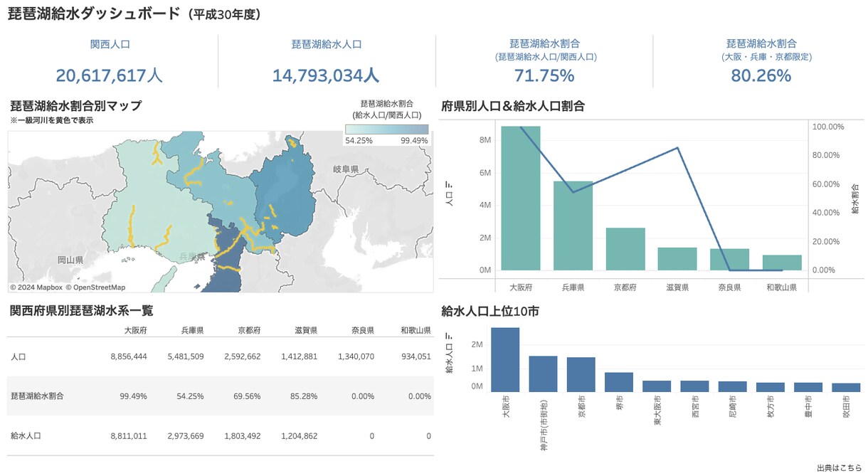Select the 東大阪市 bar in the cities chart

coord(657,386)
